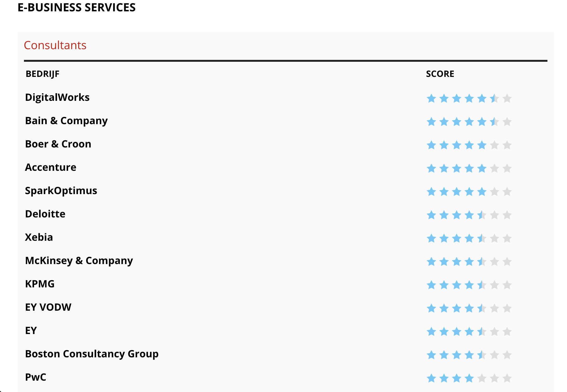This screenshot has height=392, width=567.
Task: Click the EY VODW company name
Action: [48, 307]
